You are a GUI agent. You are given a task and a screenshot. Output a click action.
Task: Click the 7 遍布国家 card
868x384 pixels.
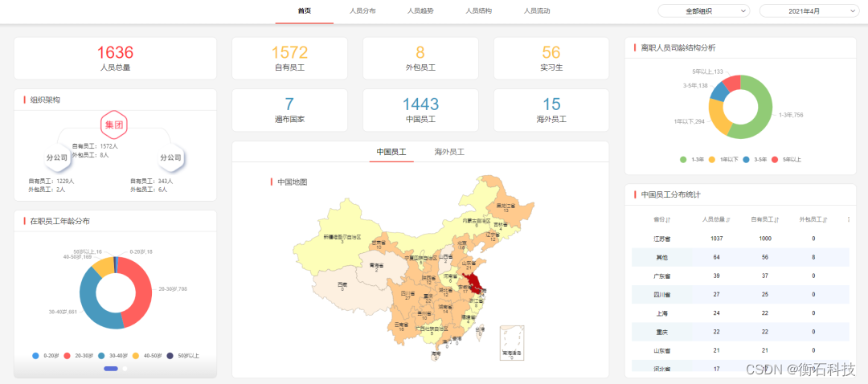tap(289, 110)
